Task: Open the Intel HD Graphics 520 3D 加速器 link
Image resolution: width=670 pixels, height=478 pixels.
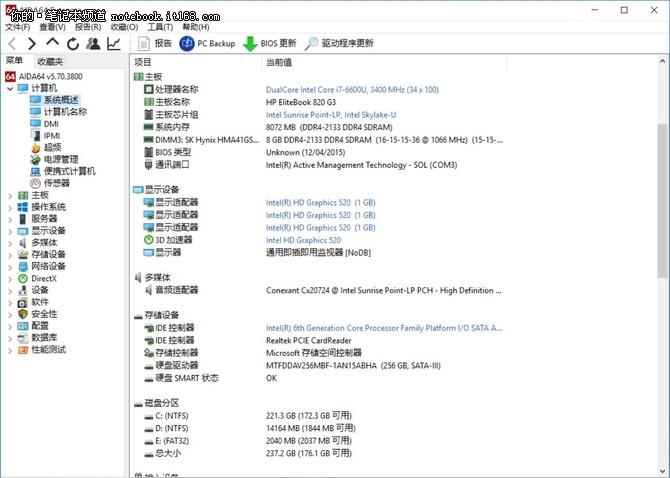Action: 303,240
